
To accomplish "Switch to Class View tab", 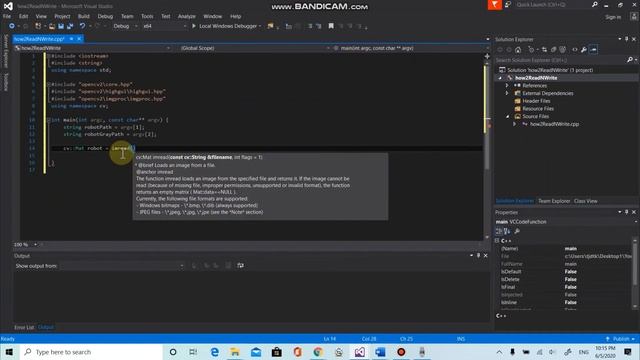I will pyautogui.click(x=585, y=201).
